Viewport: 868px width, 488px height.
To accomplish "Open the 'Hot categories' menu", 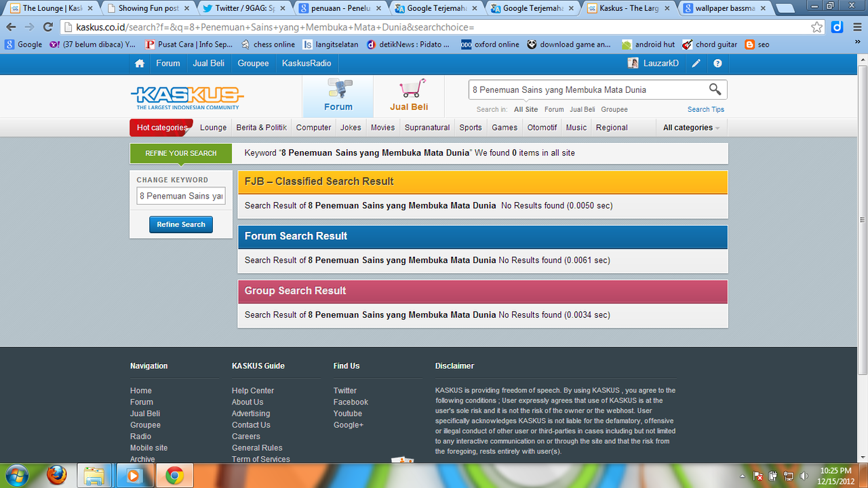I will click(x=161, y=127).
